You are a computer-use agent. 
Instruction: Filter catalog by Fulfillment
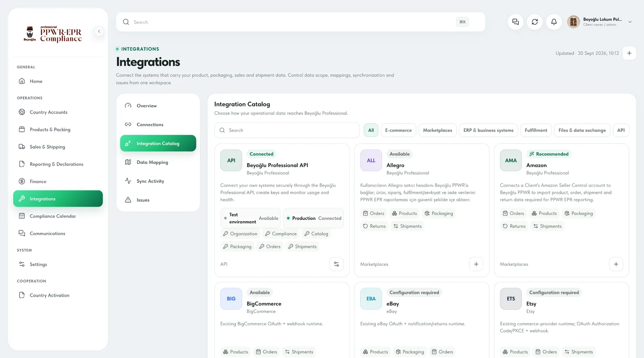coord(536,130)
